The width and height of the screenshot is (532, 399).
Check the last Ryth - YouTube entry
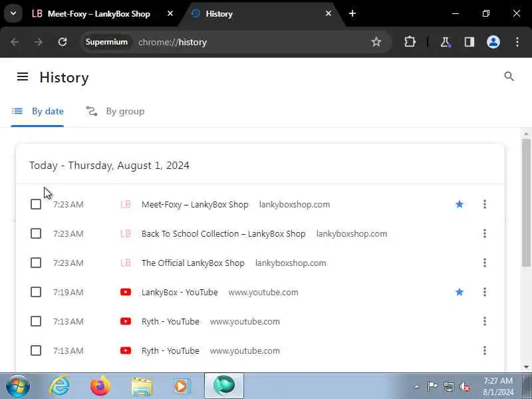tap(36, 350)
